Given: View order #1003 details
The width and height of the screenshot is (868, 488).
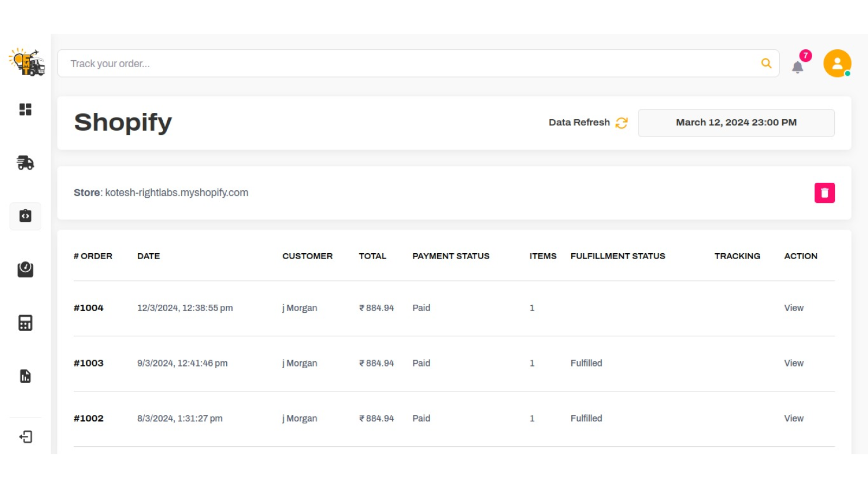Looking at the screenshot, I should coord(793,363).
